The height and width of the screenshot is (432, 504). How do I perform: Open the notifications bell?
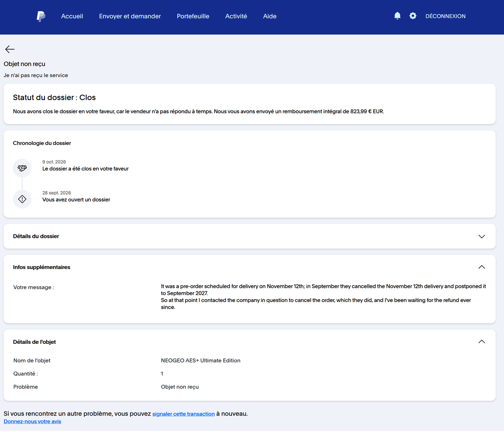tap(397, 16)
